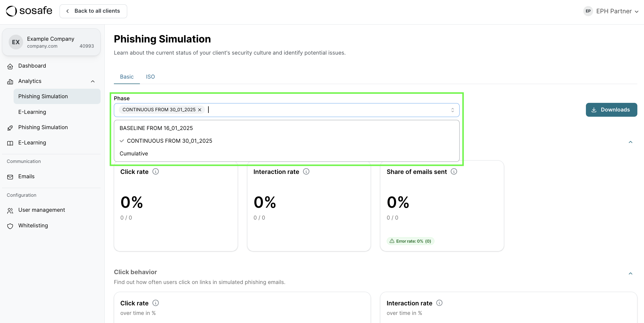Click the Emails envelope icon
This screenshot has width=644, height=323.
[10, 177]
